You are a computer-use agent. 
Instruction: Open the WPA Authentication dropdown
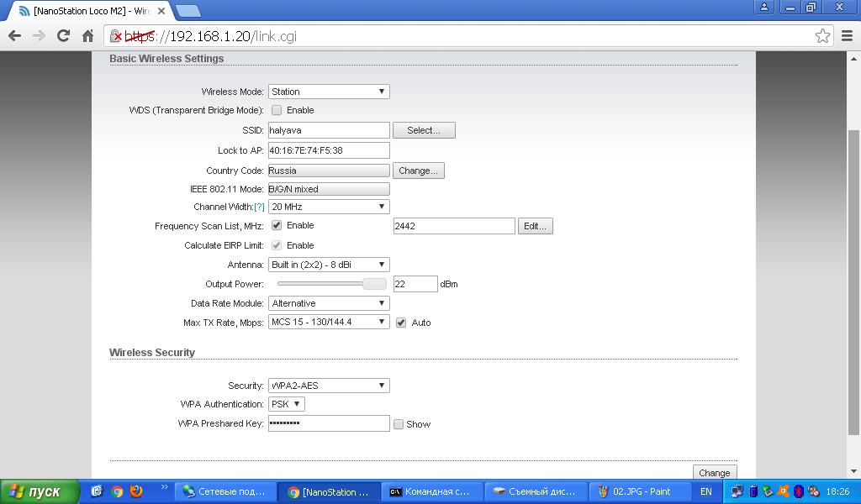[x=287, y=404]
